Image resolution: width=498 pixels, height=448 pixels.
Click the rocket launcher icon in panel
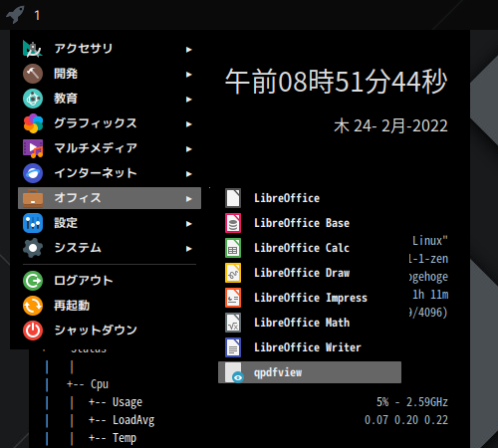click(x=15, y=15)
